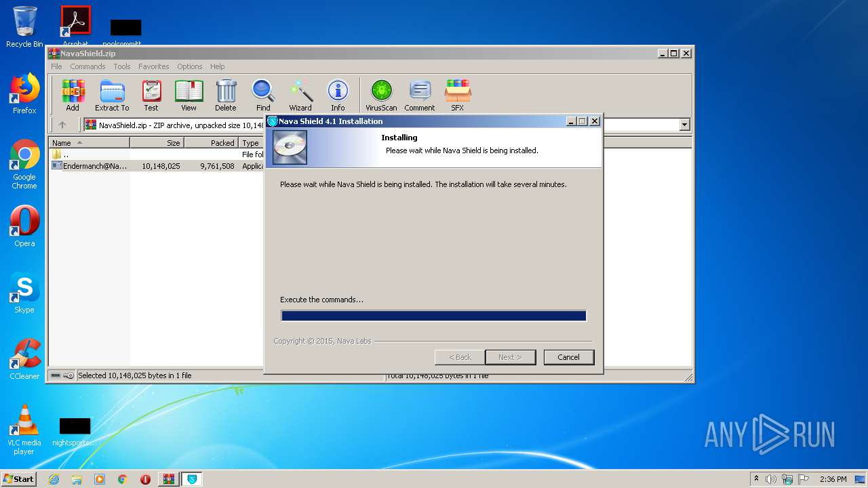Image resolution: width=868 pixels, height=488 pixels.
Task: Sort by the Size column header
Action: point(157,143)
